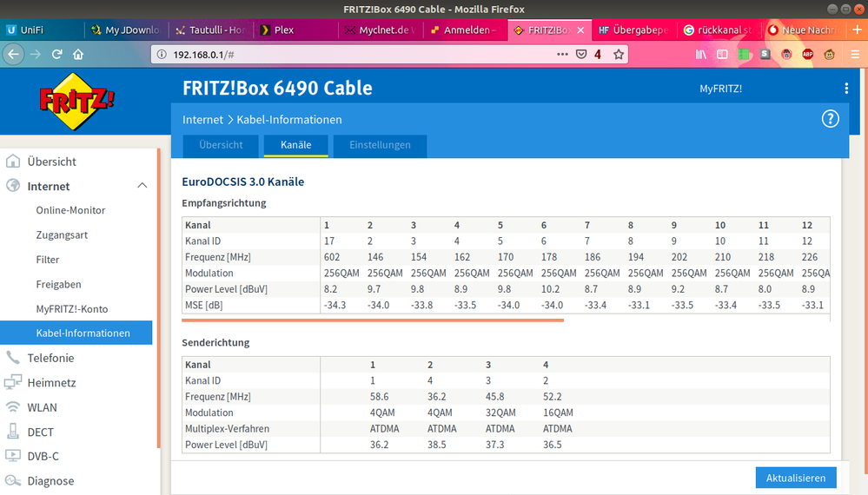Image resolution: width=868 pixels, height=495 pixels.
Task: Click the Adblock Plus extension icon
Action: click(808, 54)
